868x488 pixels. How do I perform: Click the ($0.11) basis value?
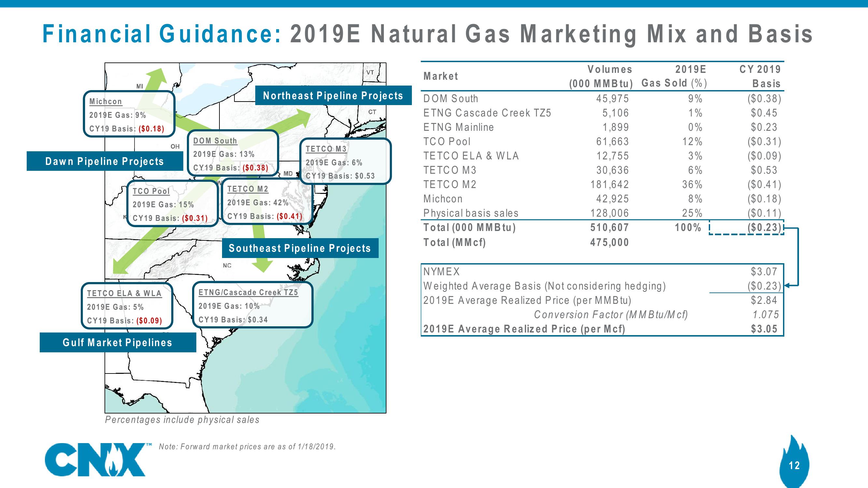coord(764,213)
